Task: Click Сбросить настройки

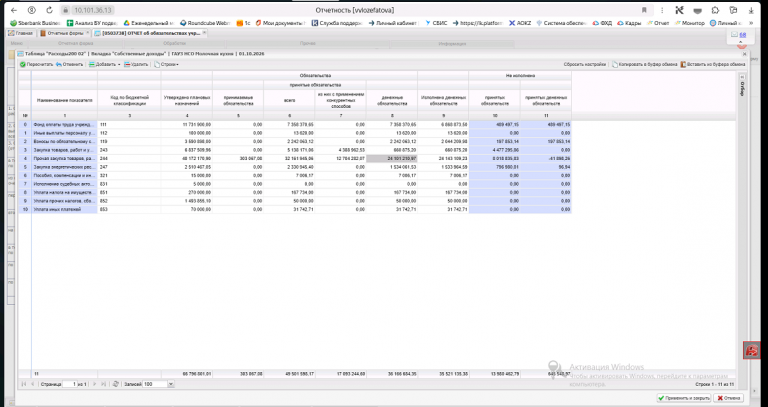Action: click(x=584, y=64)
